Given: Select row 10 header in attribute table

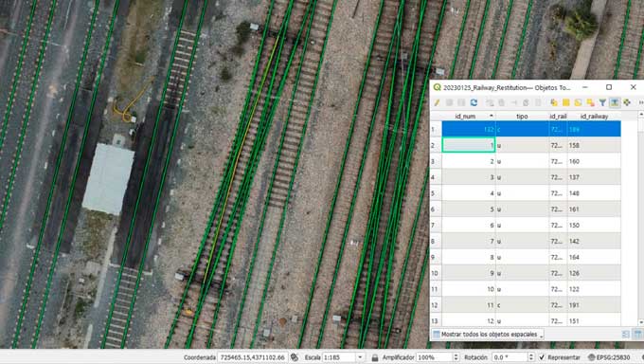Looking at the screenshot, I should click(x=436, y=273).
